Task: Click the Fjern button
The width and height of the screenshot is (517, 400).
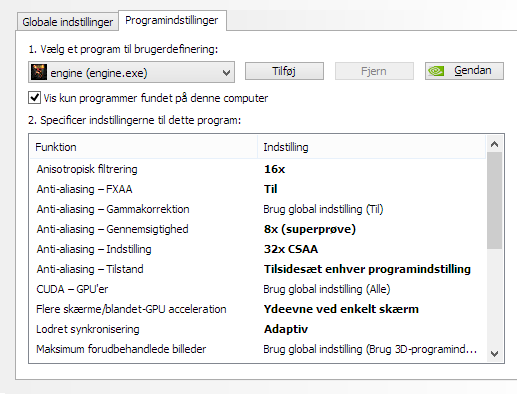Action: pyautogui.click(x=374, y=71)
